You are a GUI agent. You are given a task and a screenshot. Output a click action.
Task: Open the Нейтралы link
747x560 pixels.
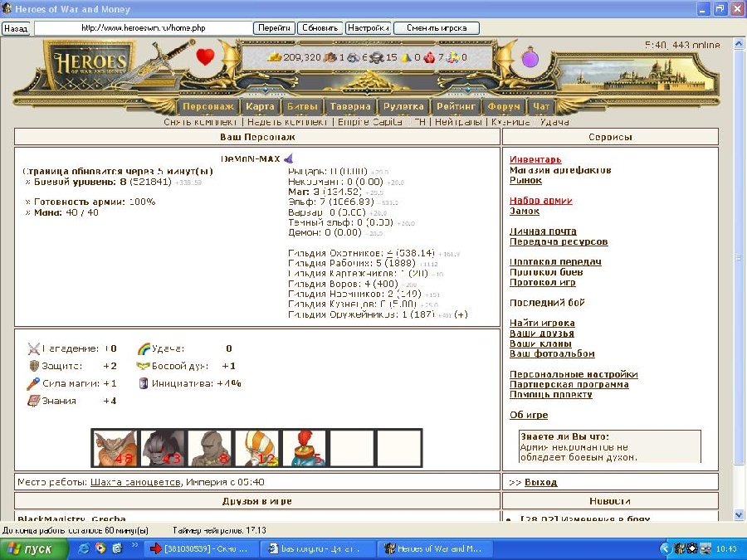click(458, 122)
